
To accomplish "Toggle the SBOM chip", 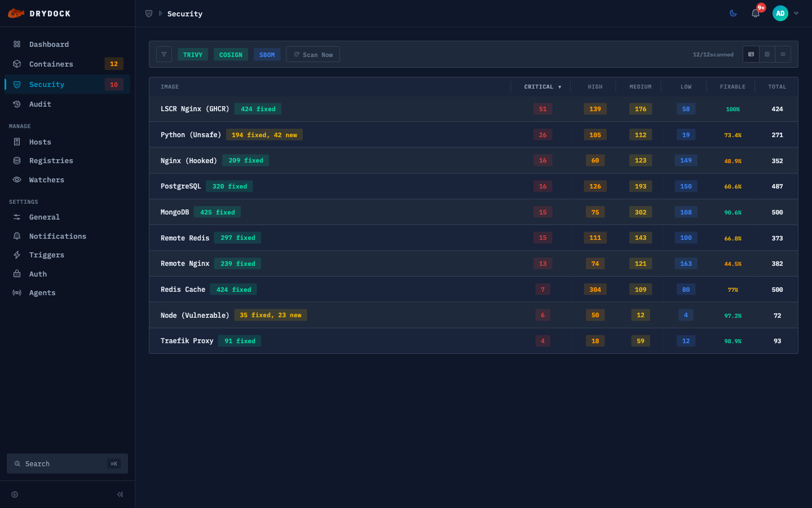I will point(267,55).
